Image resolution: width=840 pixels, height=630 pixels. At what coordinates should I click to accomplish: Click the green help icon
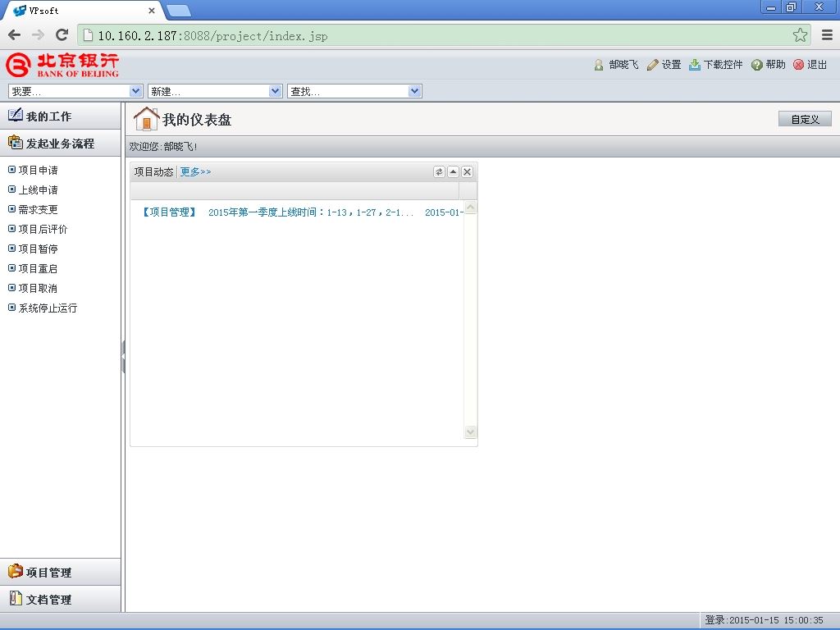pyautogui.click(x=756, y=65)
